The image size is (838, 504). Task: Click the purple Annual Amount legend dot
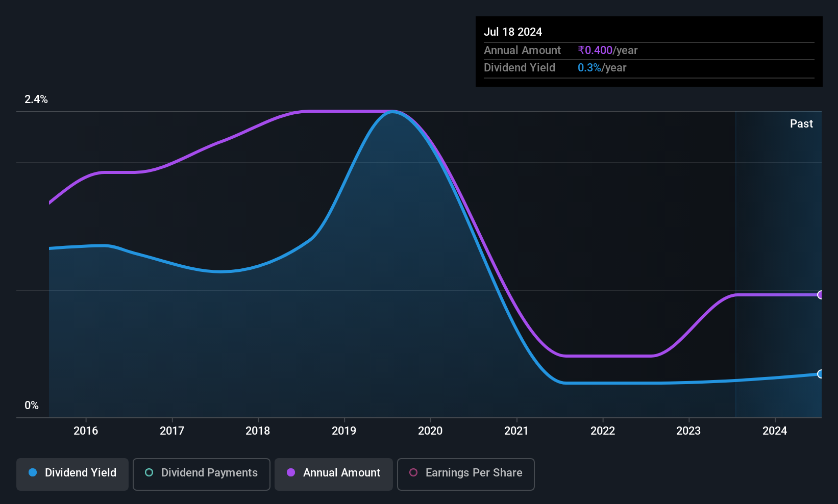(291, 473)
